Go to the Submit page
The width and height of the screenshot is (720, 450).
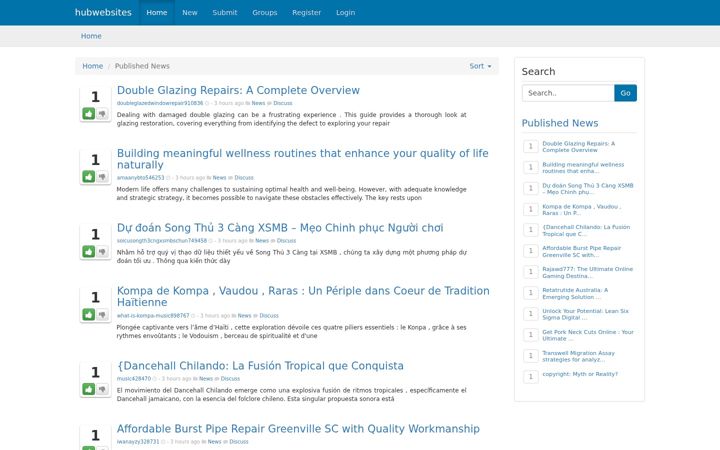[x=225, y=12]
